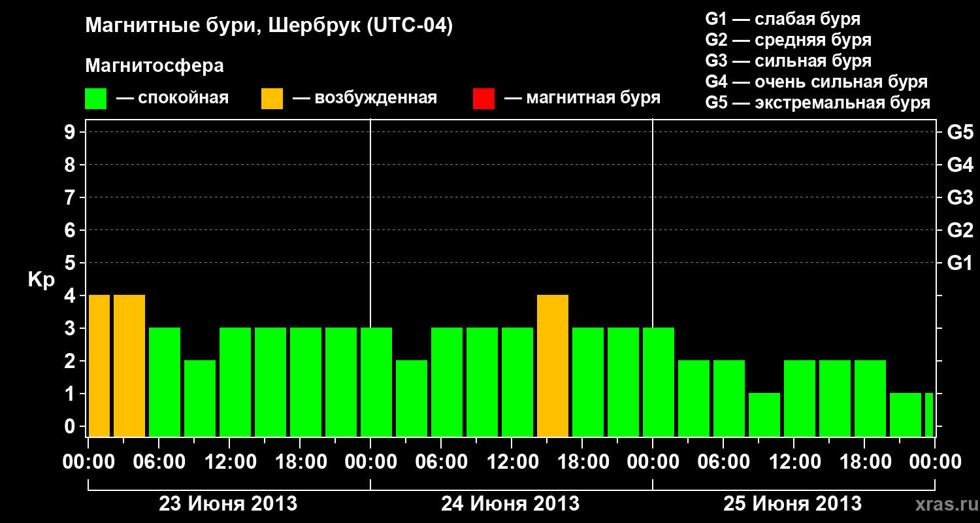
Task: Click the green 'спокойная' legend swatch
Action: point(96,99)
